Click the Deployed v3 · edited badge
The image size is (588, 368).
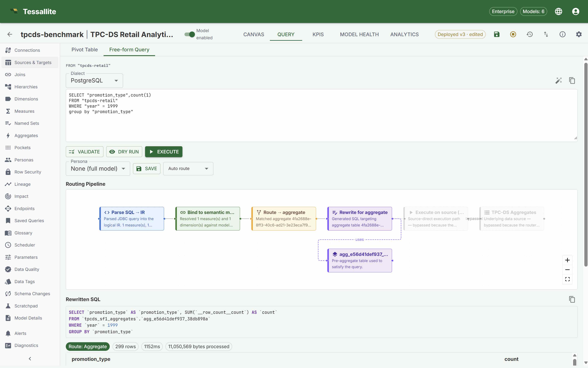460,34
